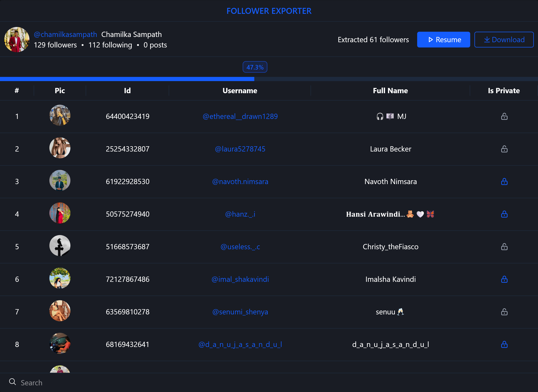The image size is (538, 392).
Task: Open the @useless._.c username link
Action: click(x=240, y=247)
